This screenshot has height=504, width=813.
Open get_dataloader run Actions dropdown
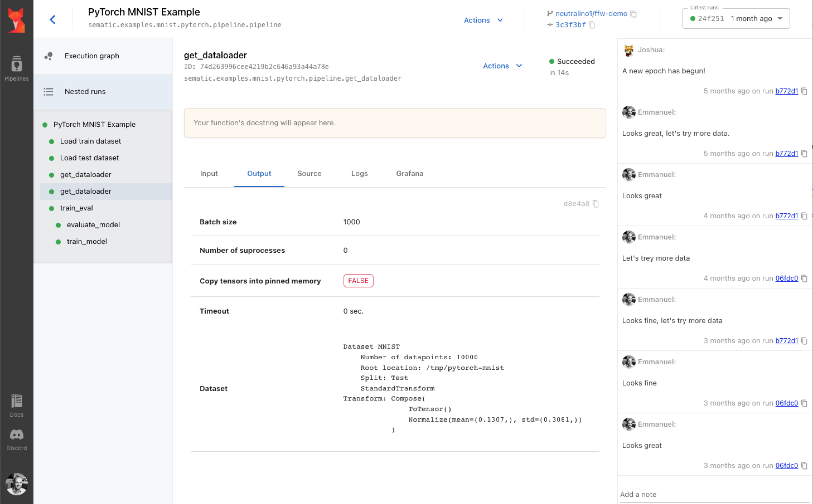coord(502,66)
